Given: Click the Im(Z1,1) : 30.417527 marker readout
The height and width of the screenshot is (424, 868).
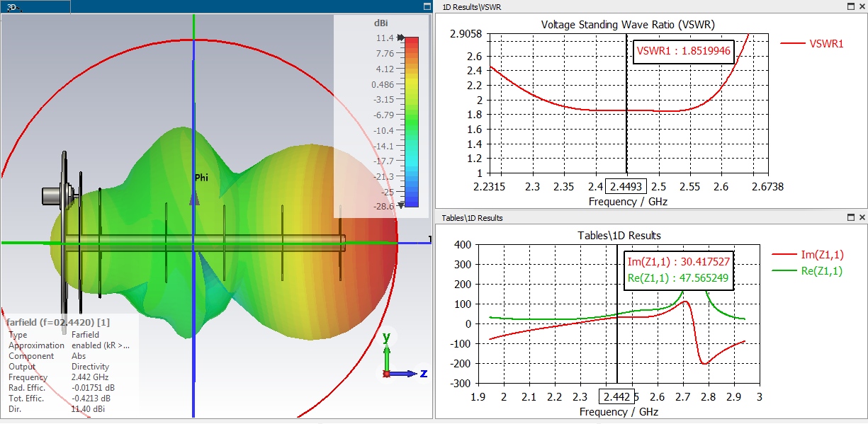Looking at the screenshot, I should [677, 262].
